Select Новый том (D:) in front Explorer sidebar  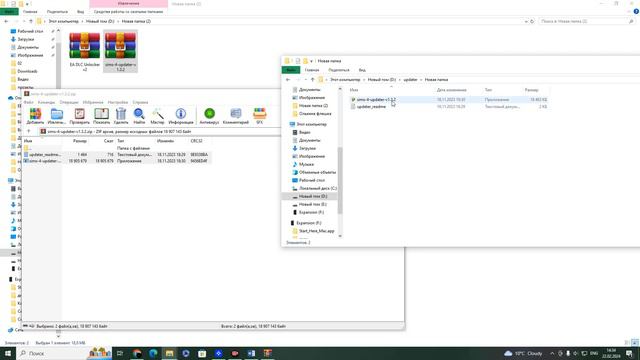310,196
